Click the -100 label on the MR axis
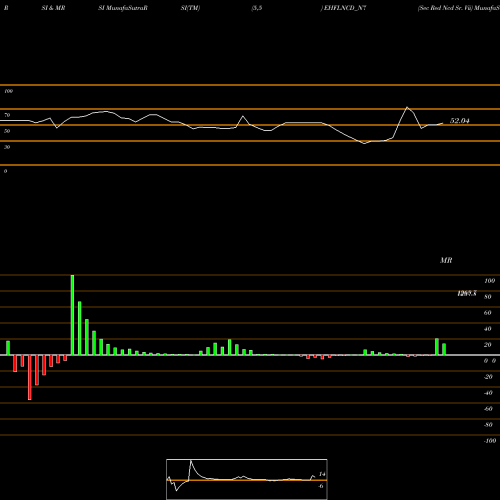Image resolution: width=500 pixels, height=500 pixels. [490, 441]
